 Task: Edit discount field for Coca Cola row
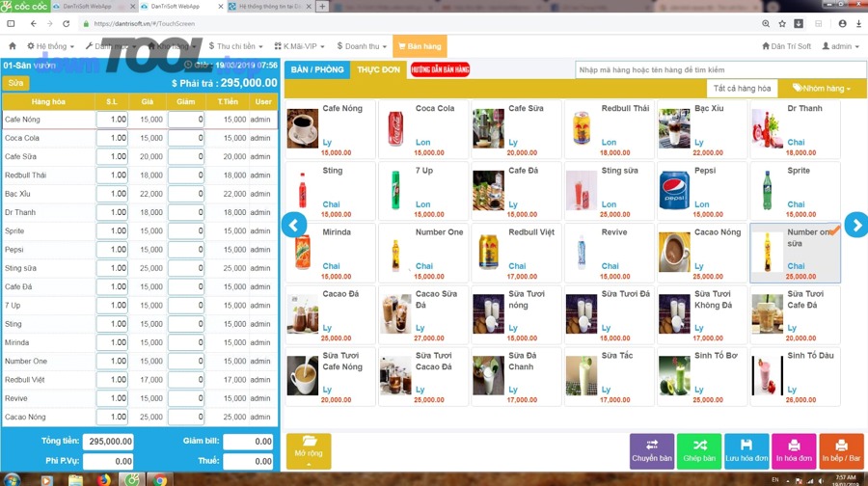186,138
